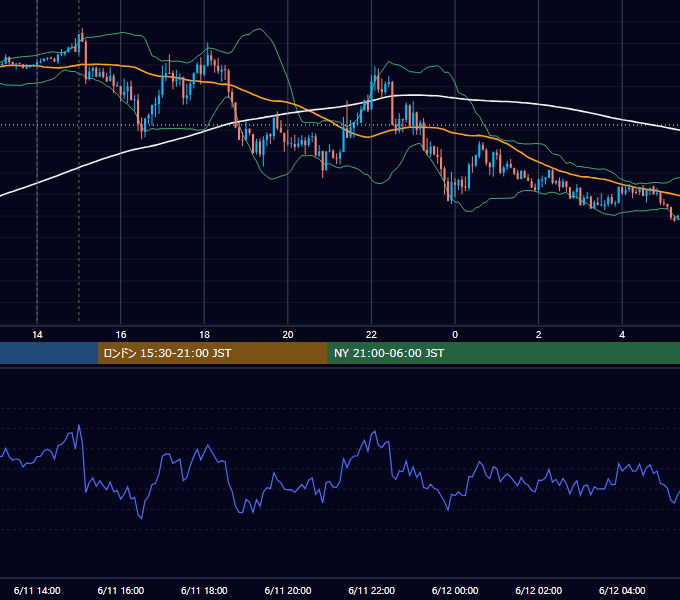Click the hour label 14 on the axis
The image size is (680, 600).
pos(37,335)
